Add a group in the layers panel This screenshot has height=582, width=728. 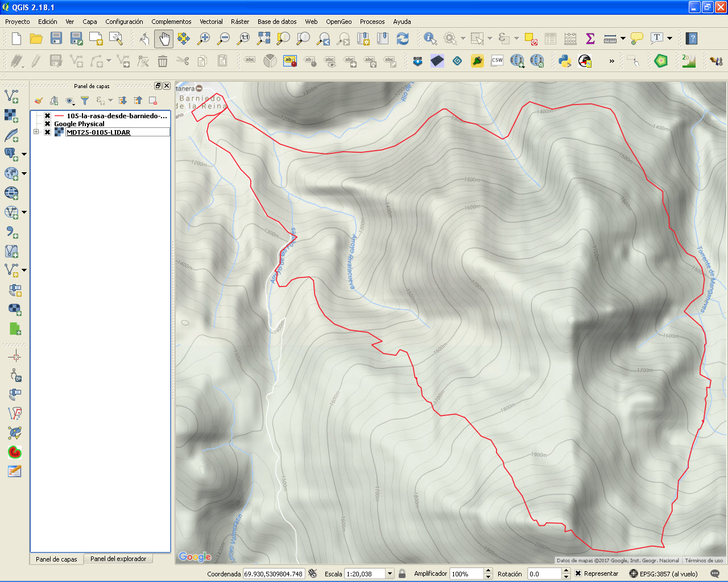[54, 101]
